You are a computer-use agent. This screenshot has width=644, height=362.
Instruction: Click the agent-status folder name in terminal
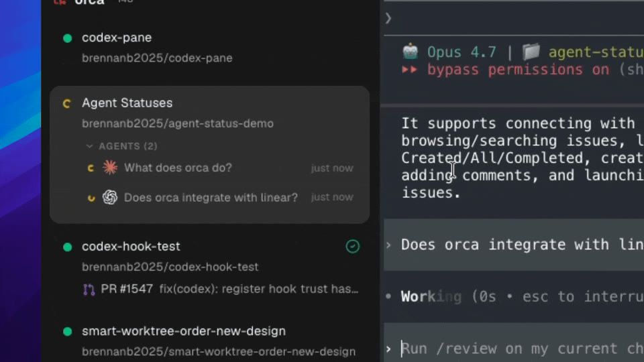click(596, 52)
